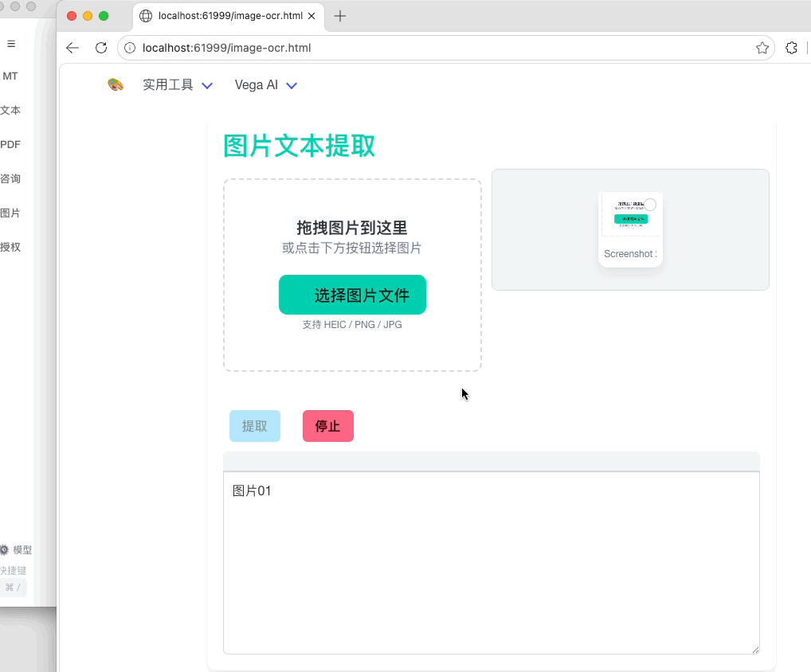This screenshot has height=672, width=811.
Task: Click the red 停止 stop button
Action: 328,426
